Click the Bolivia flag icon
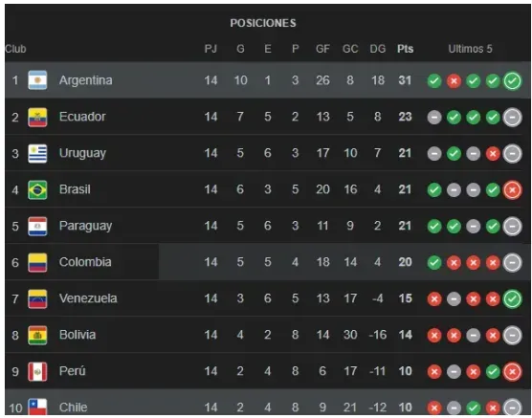This screenshot has height=418, width=532. coord(37,335)
